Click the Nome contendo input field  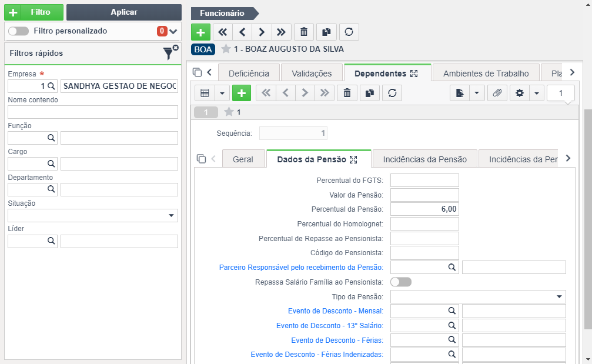[93, 112]
